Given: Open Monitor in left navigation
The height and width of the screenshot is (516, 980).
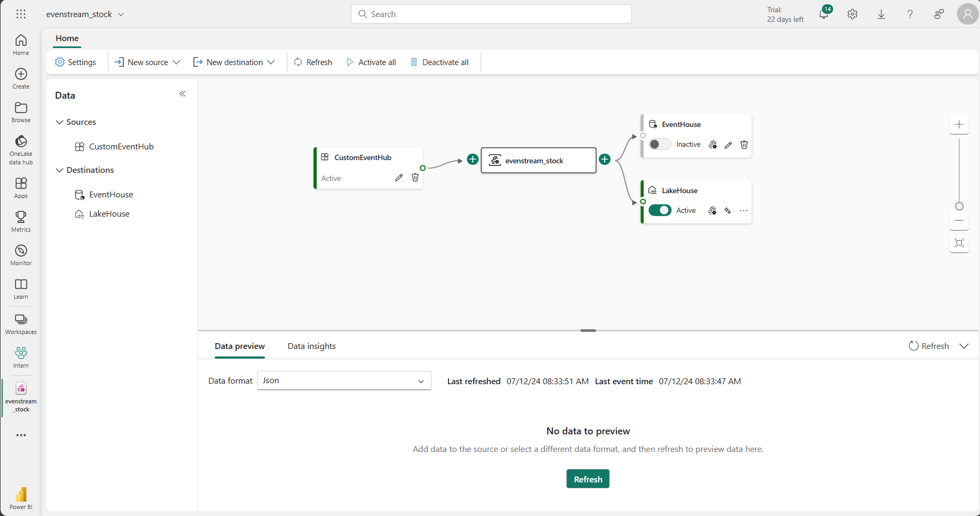Looking at the screenshot, I should click(21, 255).
